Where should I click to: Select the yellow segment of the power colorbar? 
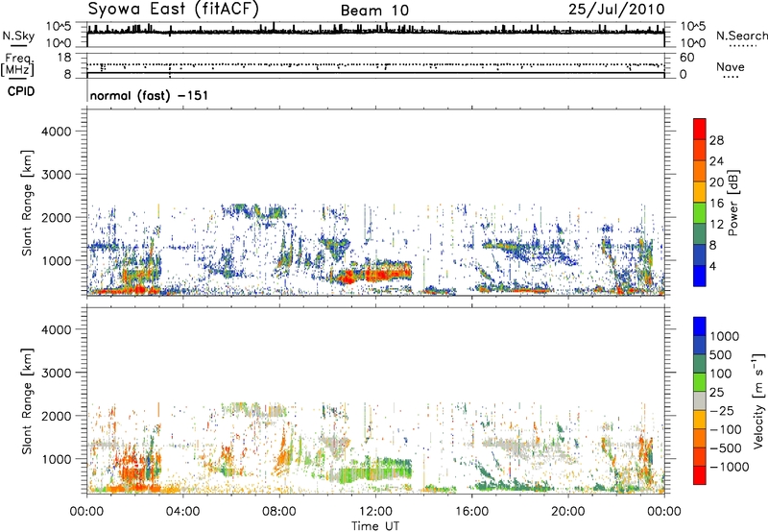700,192
